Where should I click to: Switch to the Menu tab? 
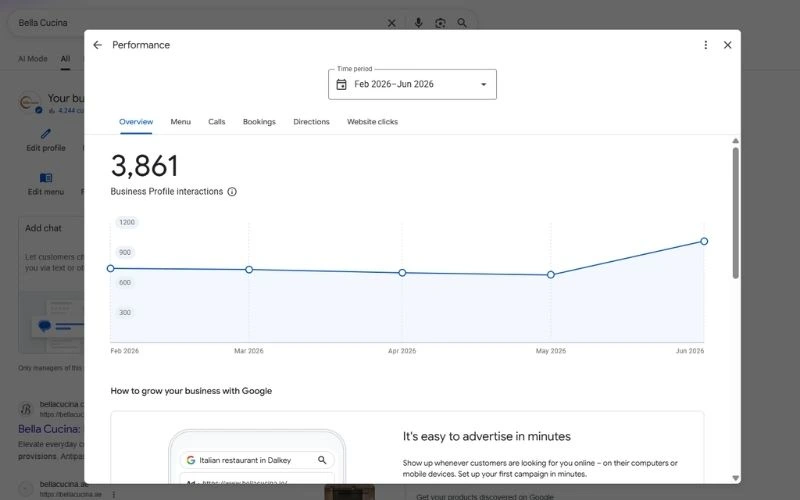point(181,121)
